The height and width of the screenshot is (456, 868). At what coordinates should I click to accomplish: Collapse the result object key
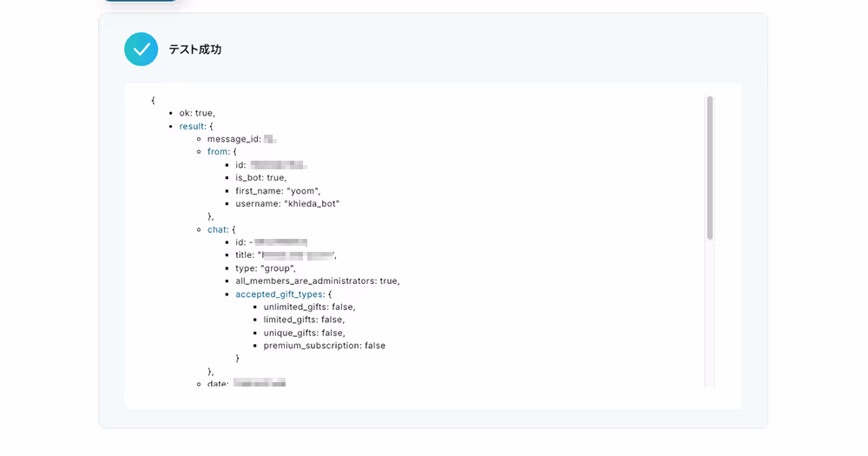click(192, 126)
